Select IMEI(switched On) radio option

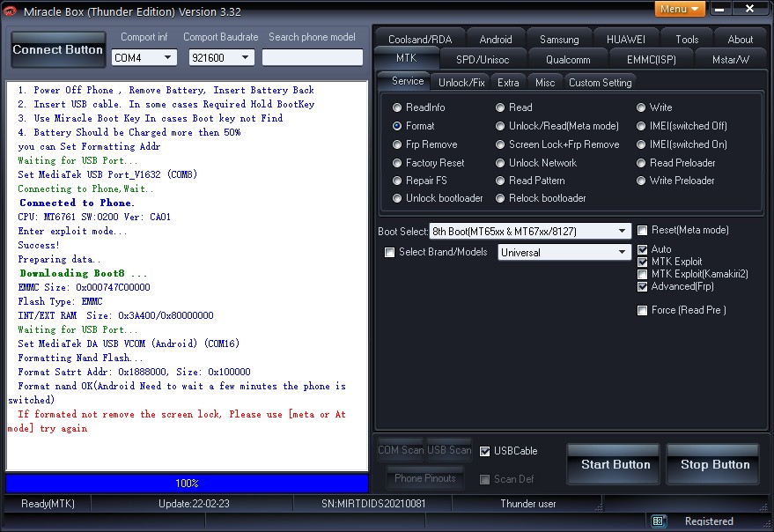(682, 144)
